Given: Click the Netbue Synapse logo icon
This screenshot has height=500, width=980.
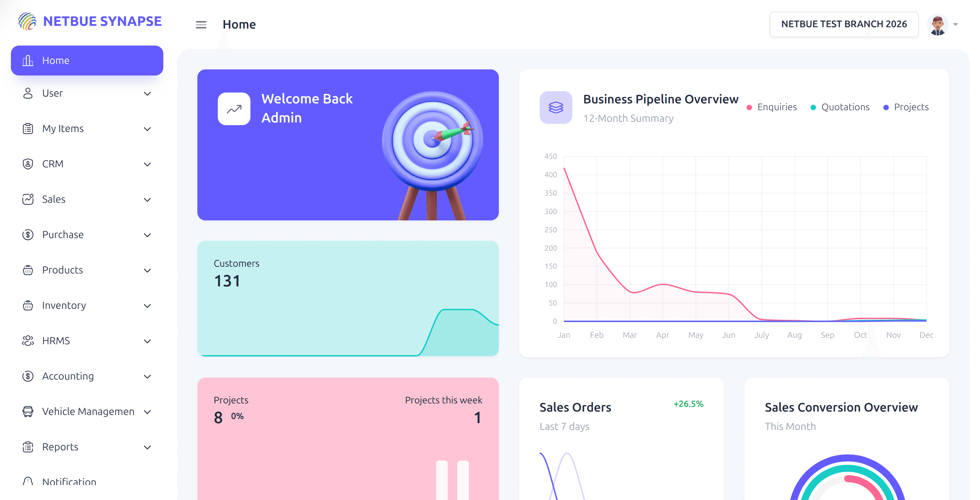Looking at the screenshot, I should pos(27,21).
